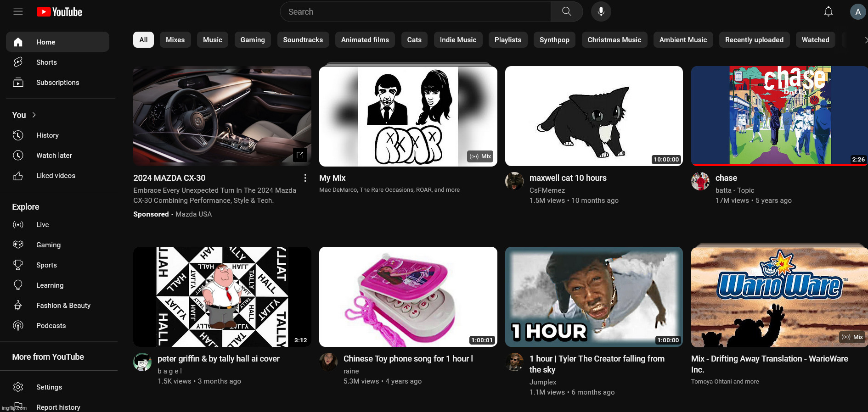
Task: Open the Jumplex channel name link
Action: tap(543, 382)
